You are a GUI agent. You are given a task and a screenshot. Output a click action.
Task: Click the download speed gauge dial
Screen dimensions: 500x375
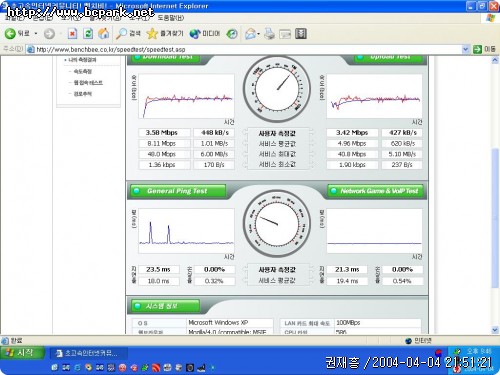click(277, 89)
